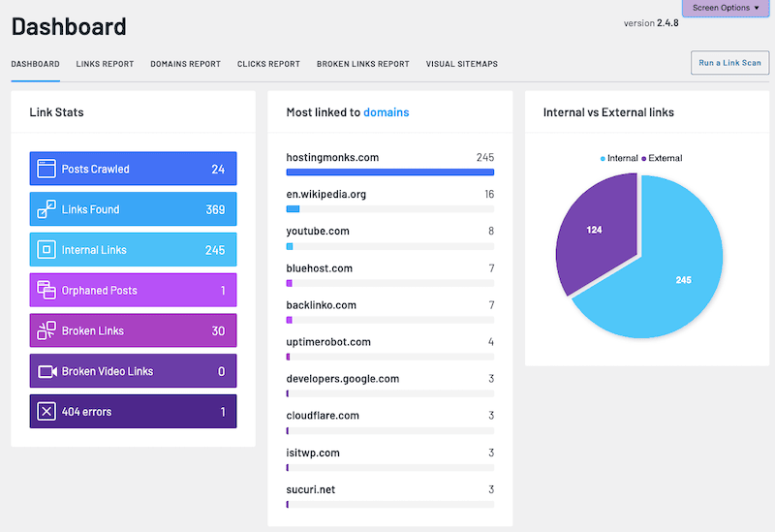Select the hostingmonks.com domain name
775x532 pixels.
tap(332, 157)
